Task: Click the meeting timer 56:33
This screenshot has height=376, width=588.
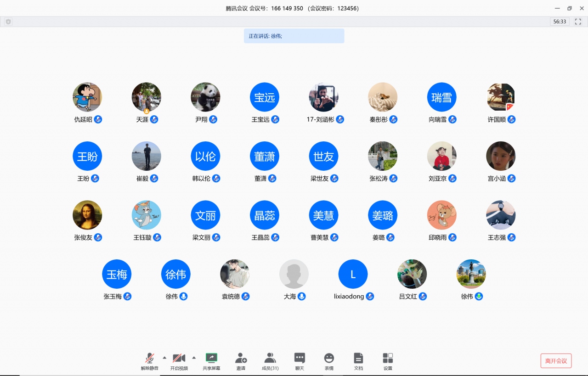Action: tap(560, 22)
